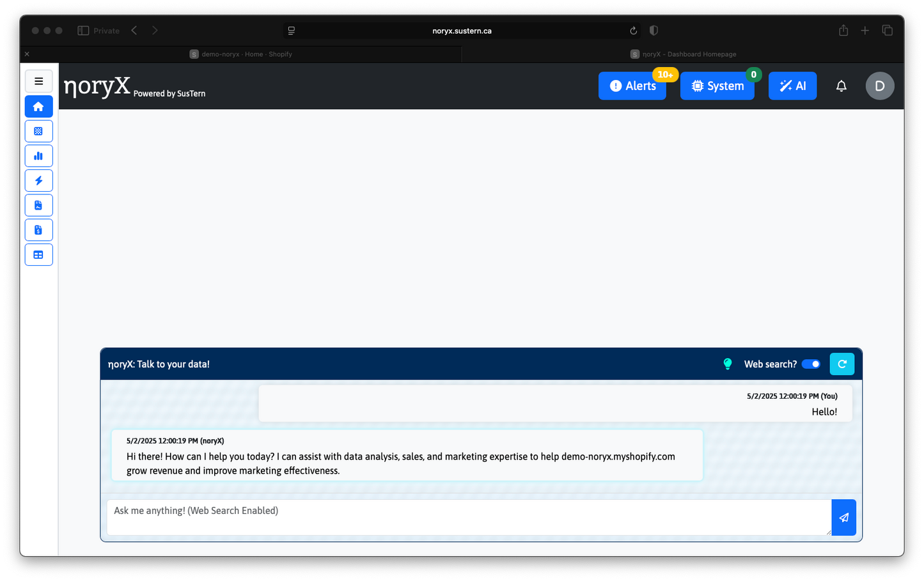Click the "Powered by SusTern" text
Viewport: 924px width, 581px height.
[169, 93]
